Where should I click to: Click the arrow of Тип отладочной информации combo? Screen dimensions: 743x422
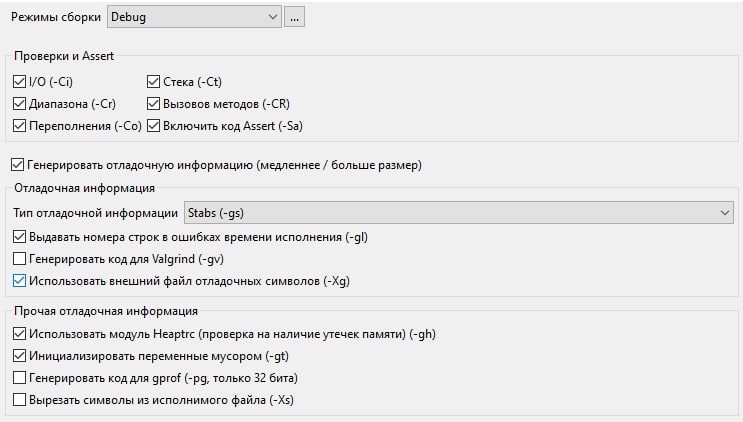click(725, 213)
